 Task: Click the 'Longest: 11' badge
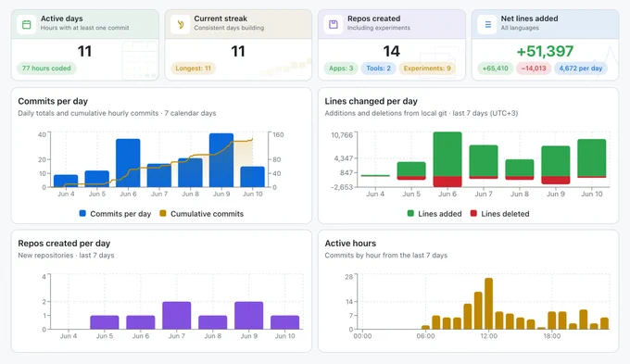(193, 69)
